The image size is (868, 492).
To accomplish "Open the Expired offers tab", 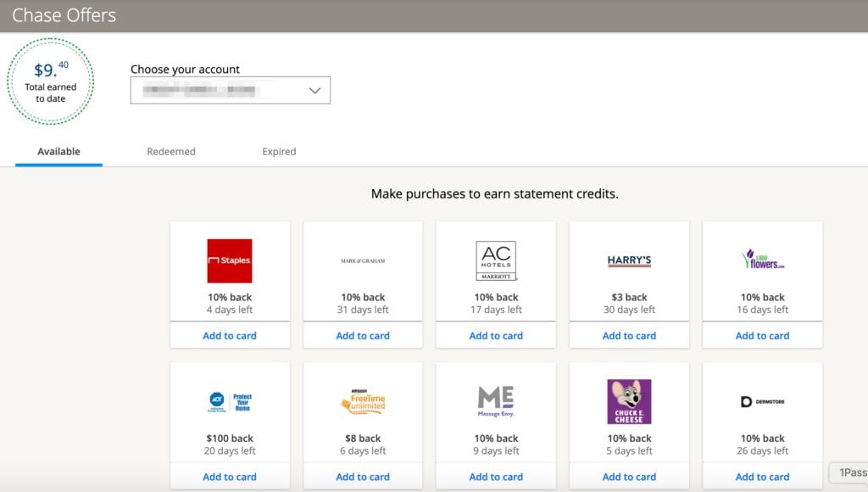I will (279, 152).
